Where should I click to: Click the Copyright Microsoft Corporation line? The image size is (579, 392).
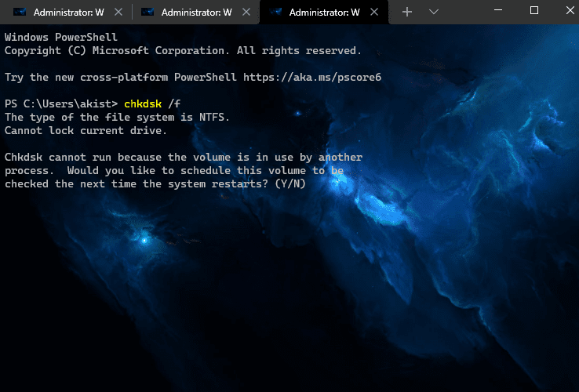pyautogui.click(x=183, y=51)
